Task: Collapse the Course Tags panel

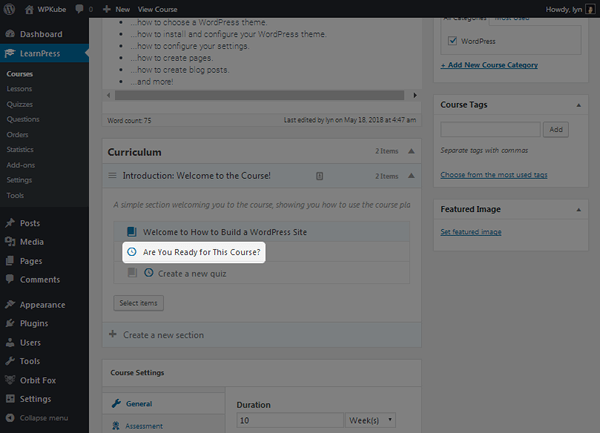Action: point(578,104)
